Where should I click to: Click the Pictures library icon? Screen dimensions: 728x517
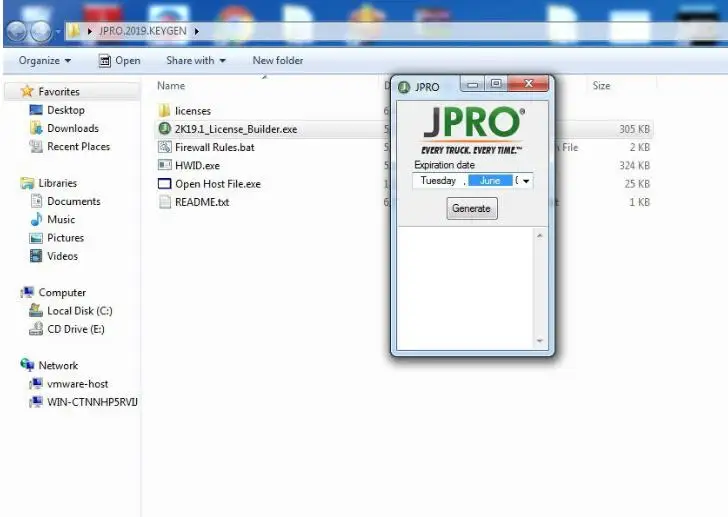(x=36, y=238)
